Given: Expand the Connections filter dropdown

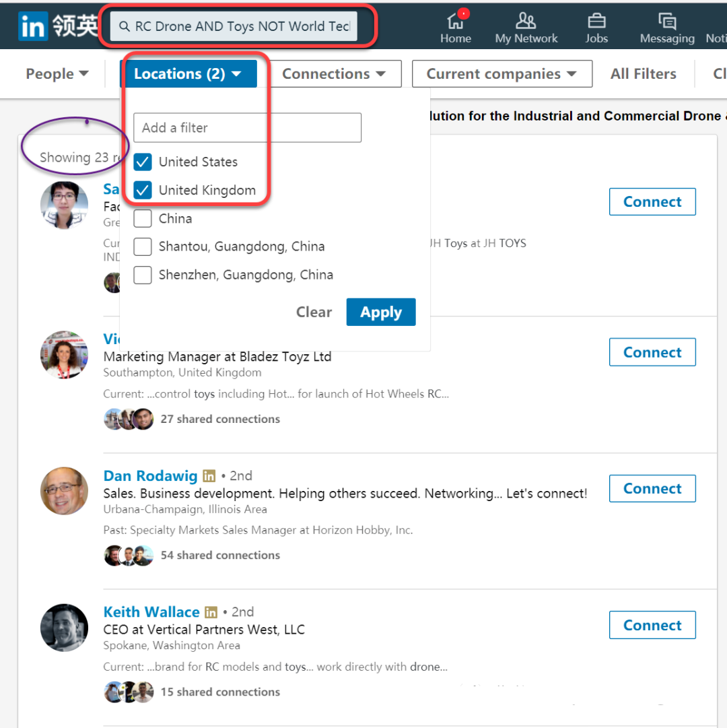Looking at the screenshot, I should [333, 74].
